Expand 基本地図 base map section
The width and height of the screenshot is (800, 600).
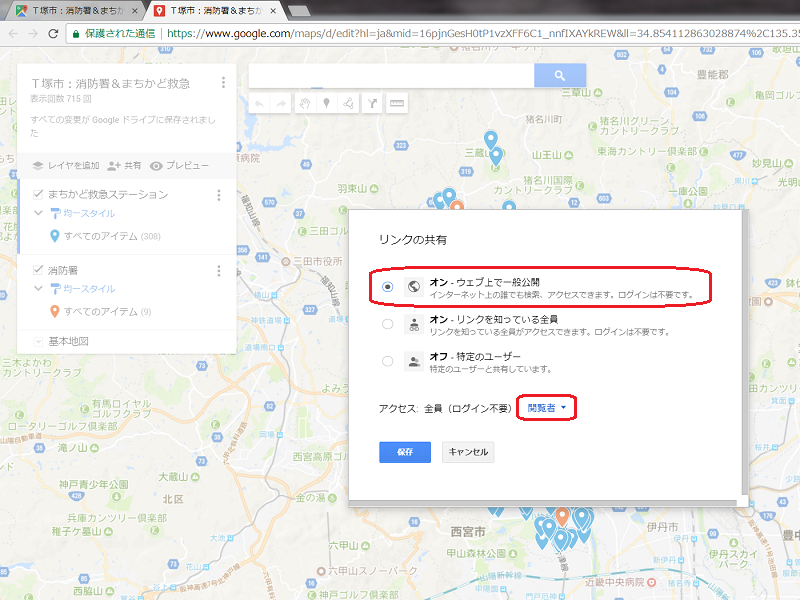pyautogui.click(x=38, y=341)
